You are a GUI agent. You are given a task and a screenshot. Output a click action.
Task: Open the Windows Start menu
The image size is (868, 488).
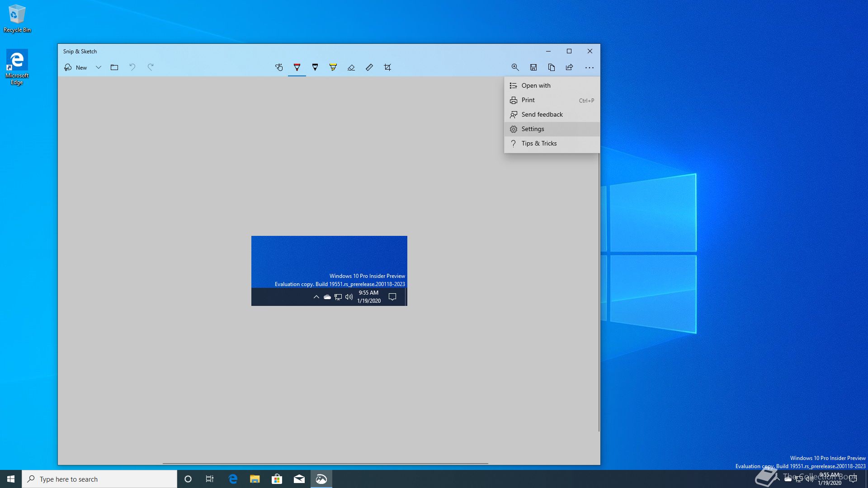11,479
